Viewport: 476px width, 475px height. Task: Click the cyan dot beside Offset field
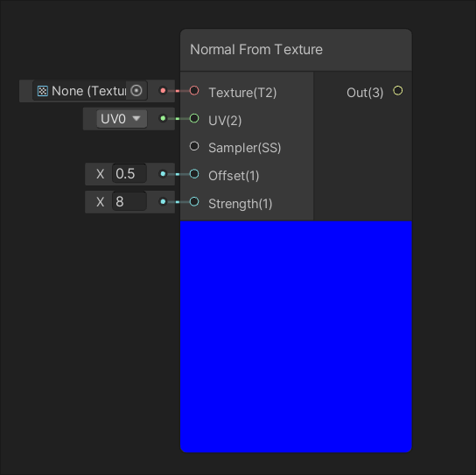tap(163, 174)
